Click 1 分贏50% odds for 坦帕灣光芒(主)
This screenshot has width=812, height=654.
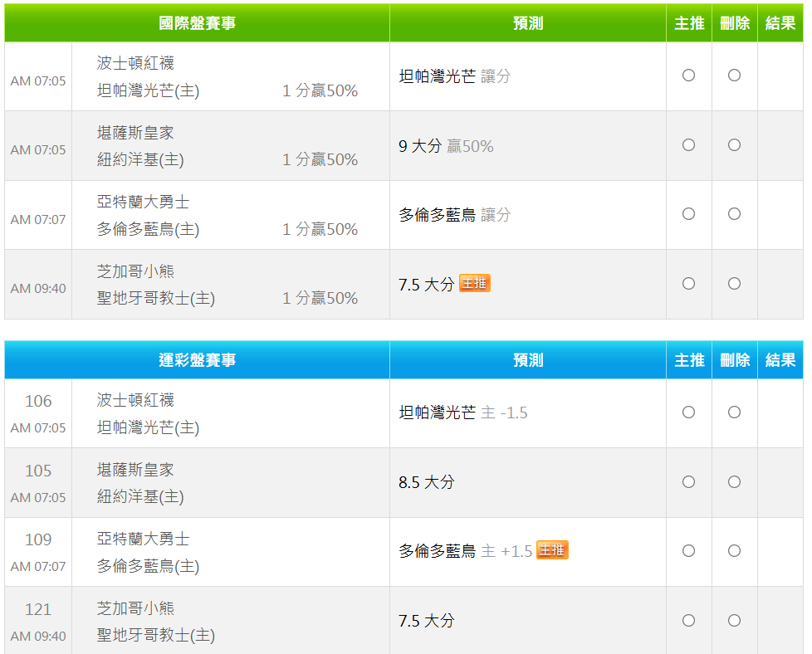click(x=320, y=90)
